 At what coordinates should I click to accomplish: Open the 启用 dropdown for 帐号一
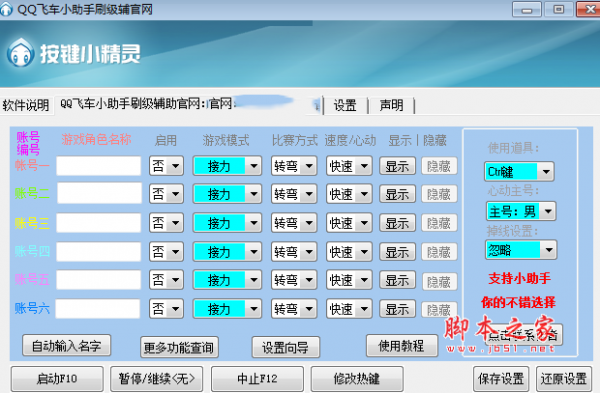[x=166, y=166]
